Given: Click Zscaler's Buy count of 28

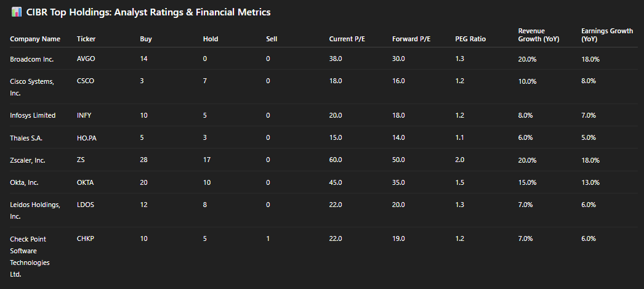Looking at the screenshot, I should [143, 160].
